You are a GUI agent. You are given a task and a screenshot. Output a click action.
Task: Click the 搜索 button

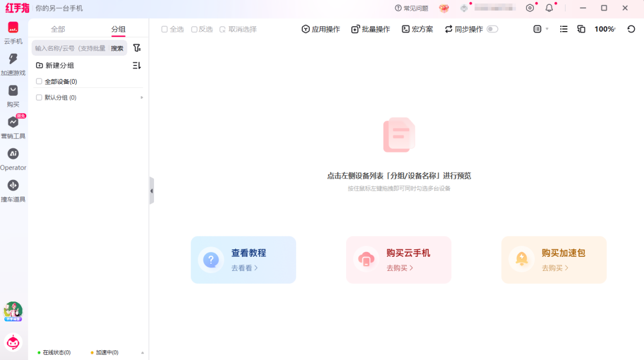tap(117, 48)
